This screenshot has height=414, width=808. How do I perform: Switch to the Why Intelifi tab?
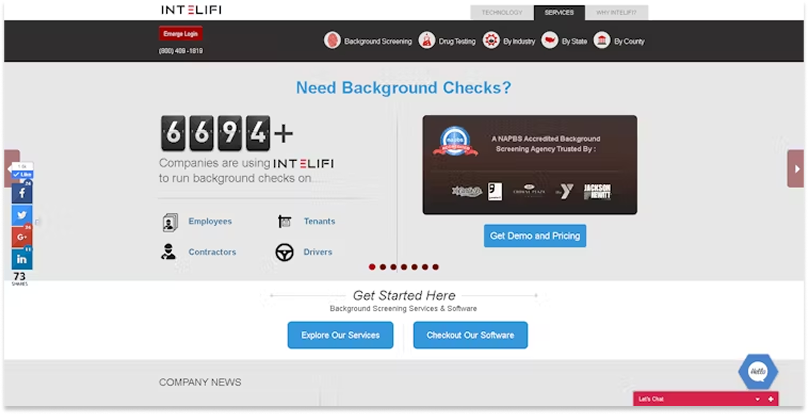click(616, 12)
